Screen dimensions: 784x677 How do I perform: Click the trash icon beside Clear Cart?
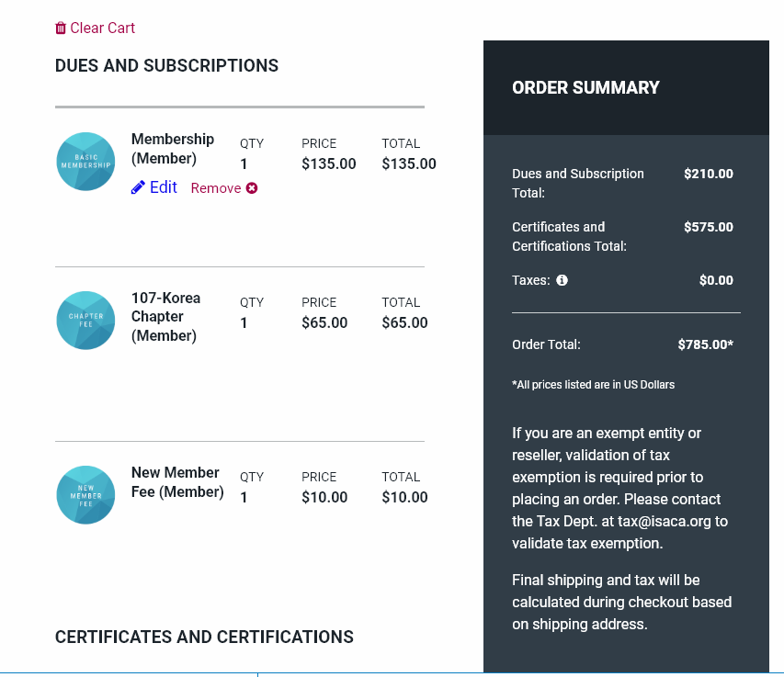(x=61, y=28)
